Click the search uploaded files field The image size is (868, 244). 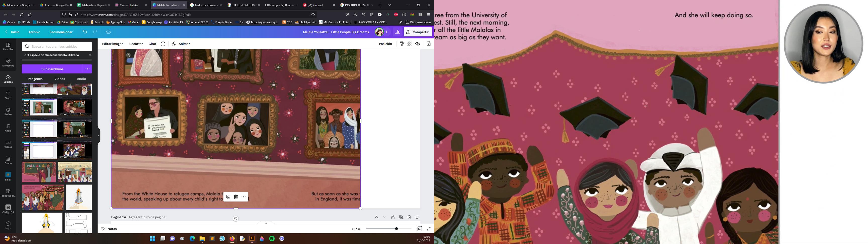point(57,46)
